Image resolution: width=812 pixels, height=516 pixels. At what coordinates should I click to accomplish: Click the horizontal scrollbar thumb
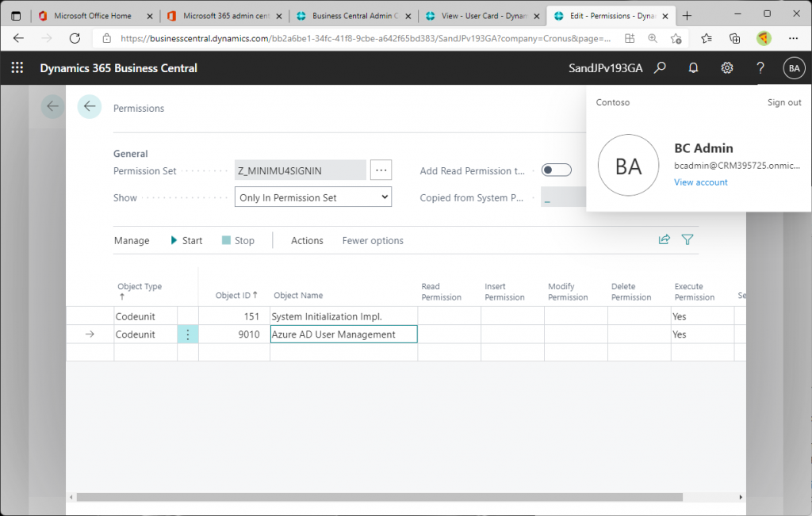tap(380, 497)
